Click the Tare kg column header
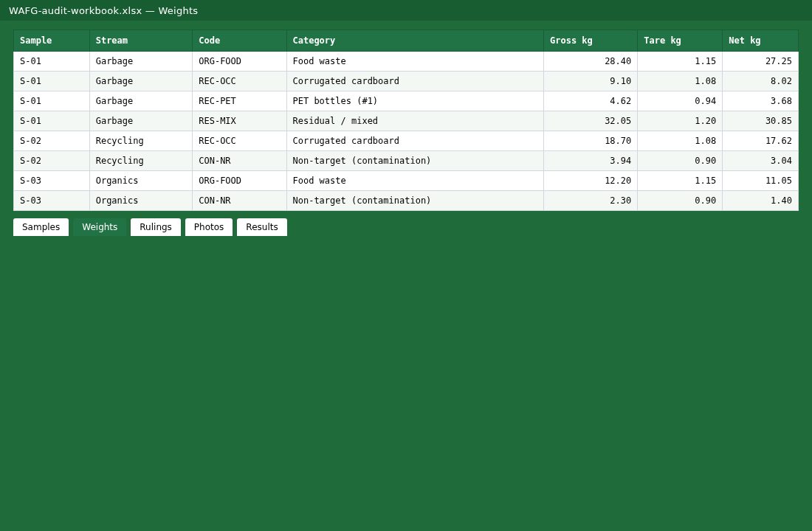The width and height of the screenshot is (812, 531). (680, 41)
